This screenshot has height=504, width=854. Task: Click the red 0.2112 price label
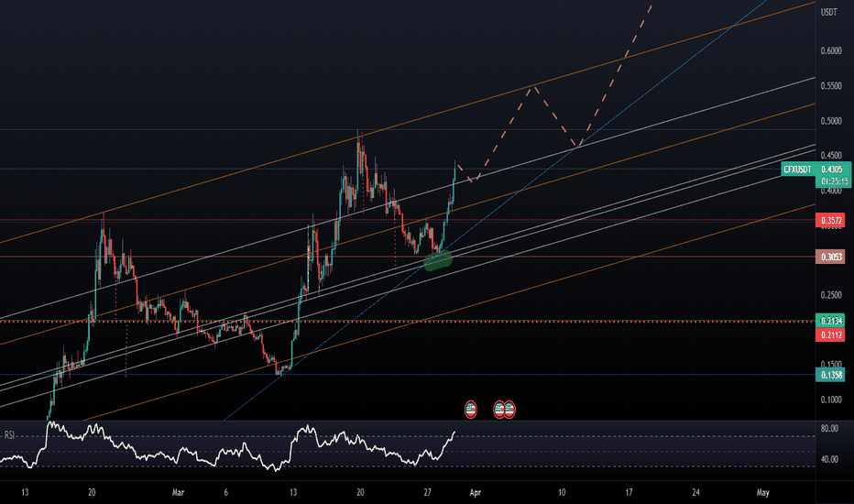[x=830, y=334]
